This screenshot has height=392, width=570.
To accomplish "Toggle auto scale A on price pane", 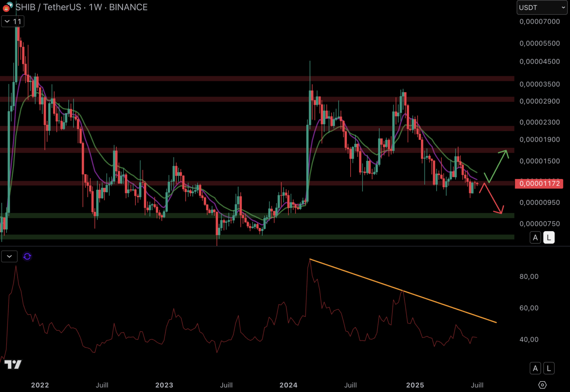I will 535,238.
